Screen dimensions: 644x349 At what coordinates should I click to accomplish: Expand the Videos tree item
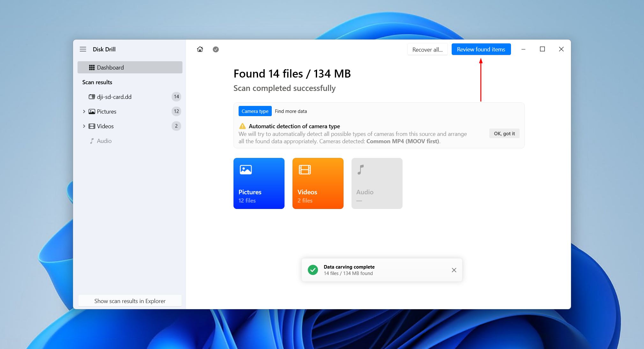point(84,126)
